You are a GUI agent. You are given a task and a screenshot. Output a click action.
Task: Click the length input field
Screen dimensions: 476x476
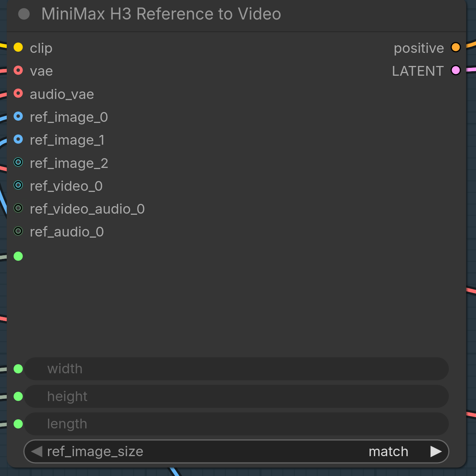(x=237, y=424)
